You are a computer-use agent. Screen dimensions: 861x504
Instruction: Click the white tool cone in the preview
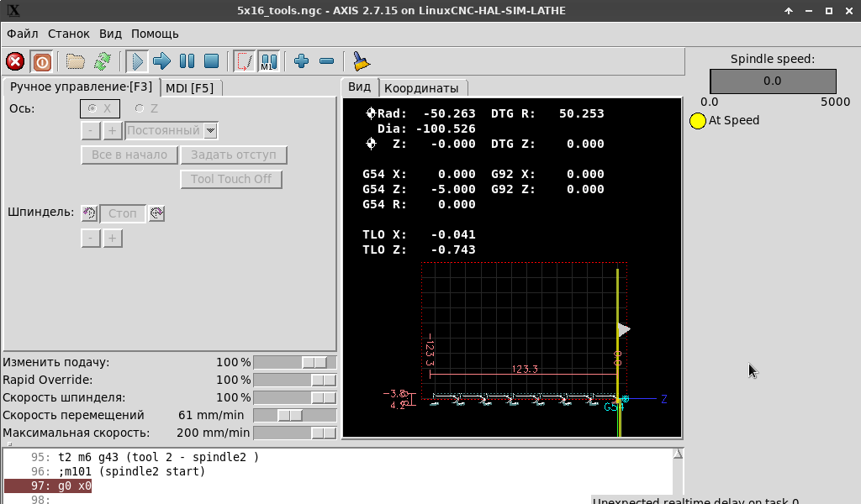tap(625, 329)
